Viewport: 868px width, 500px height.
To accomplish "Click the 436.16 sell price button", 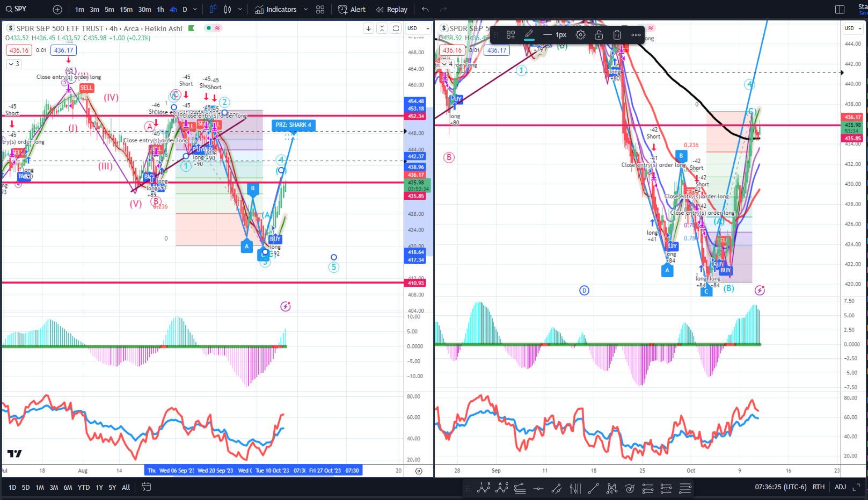I will click(x=19, y=50).
